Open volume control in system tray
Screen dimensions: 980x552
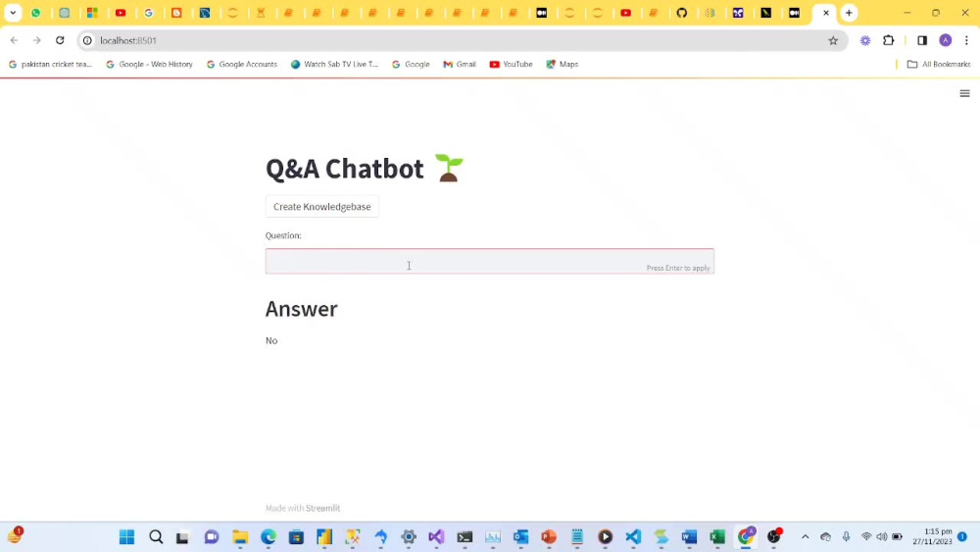(x=882, y=537)
